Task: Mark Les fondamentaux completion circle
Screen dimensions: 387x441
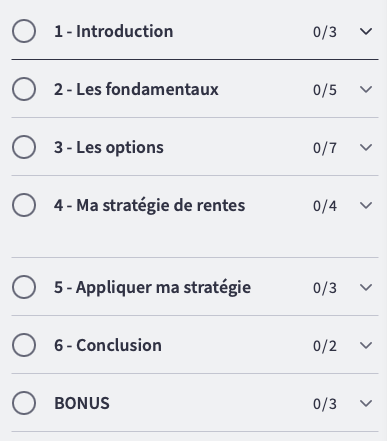Action: tap(24, 89)
